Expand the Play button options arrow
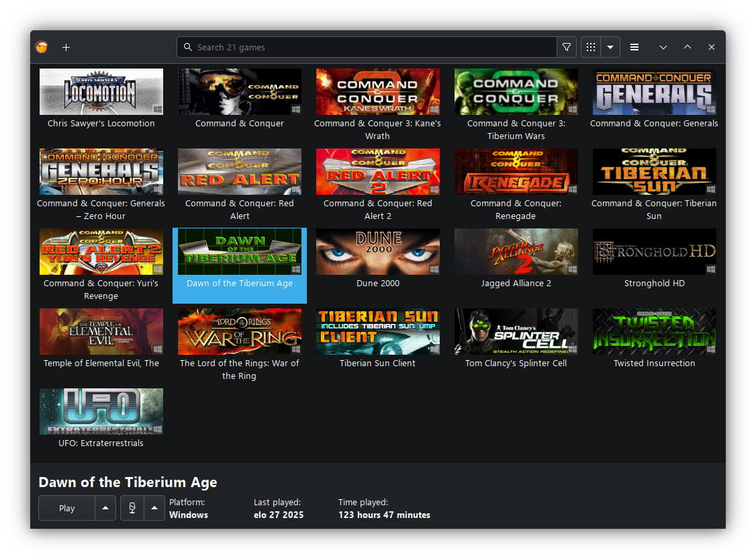The height and width of the screenshot is (559, 756). (105, 508)
